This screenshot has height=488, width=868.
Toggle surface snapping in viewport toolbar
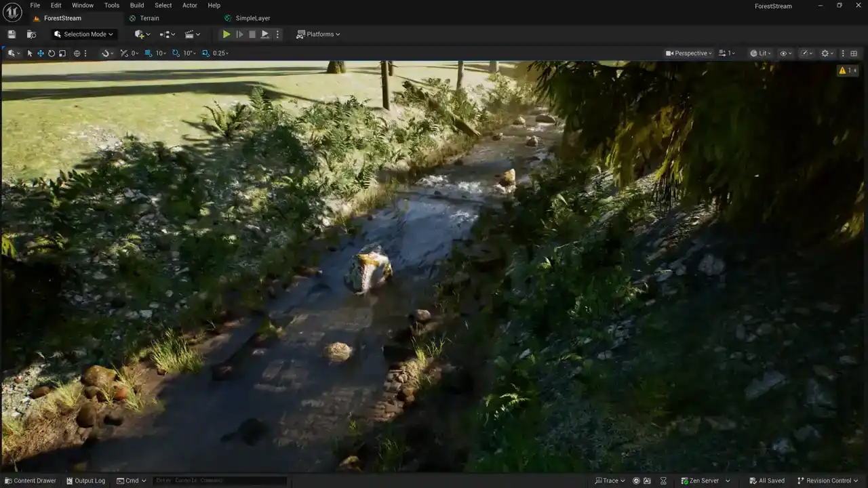(x=105, y=53)
